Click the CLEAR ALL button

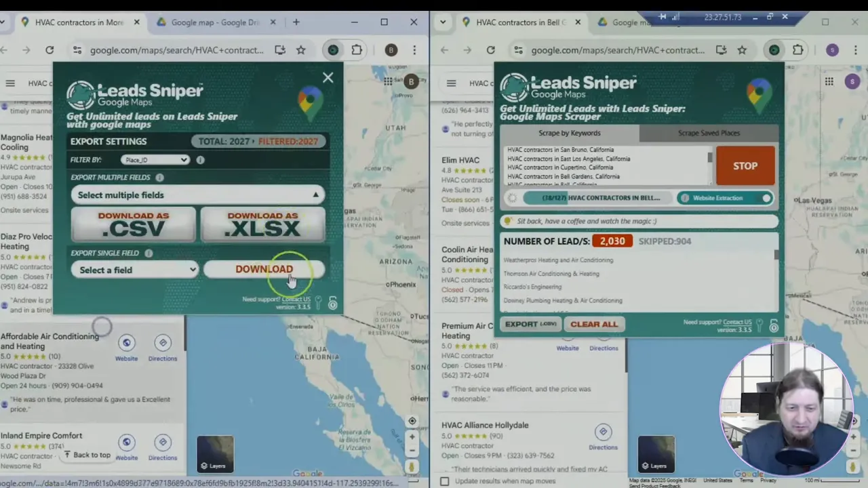(x=594, y=324)
